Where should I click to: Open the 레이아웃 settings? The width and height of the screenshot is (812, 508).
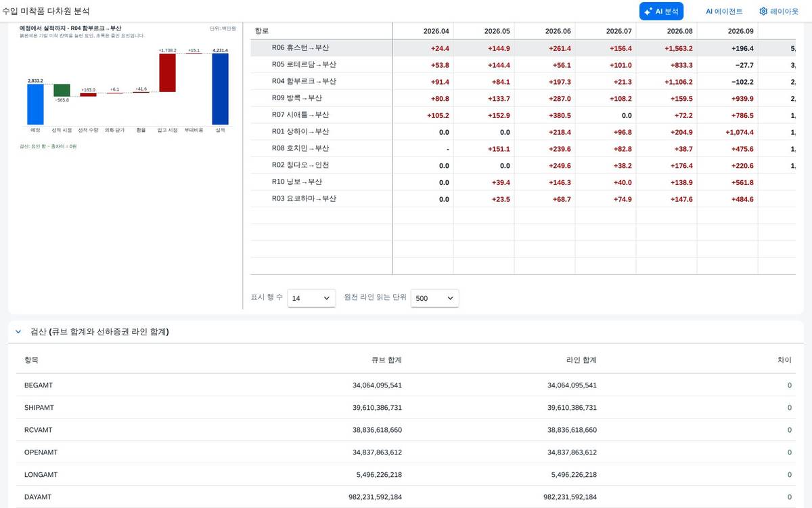(x=778, y=12)
